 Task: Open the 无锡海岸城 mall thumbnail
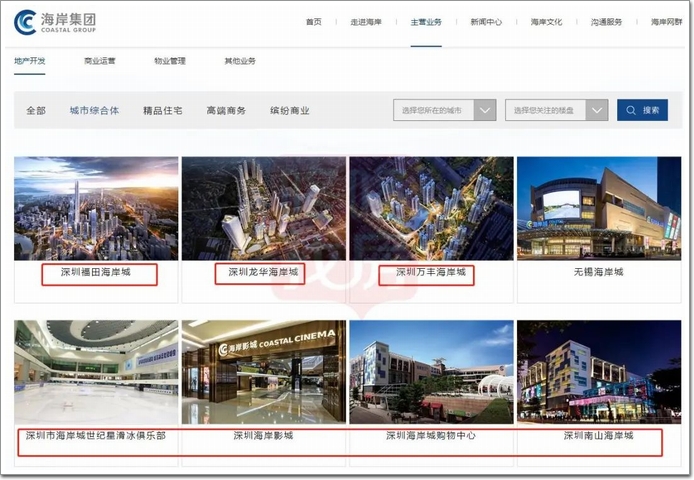point(598,208)
